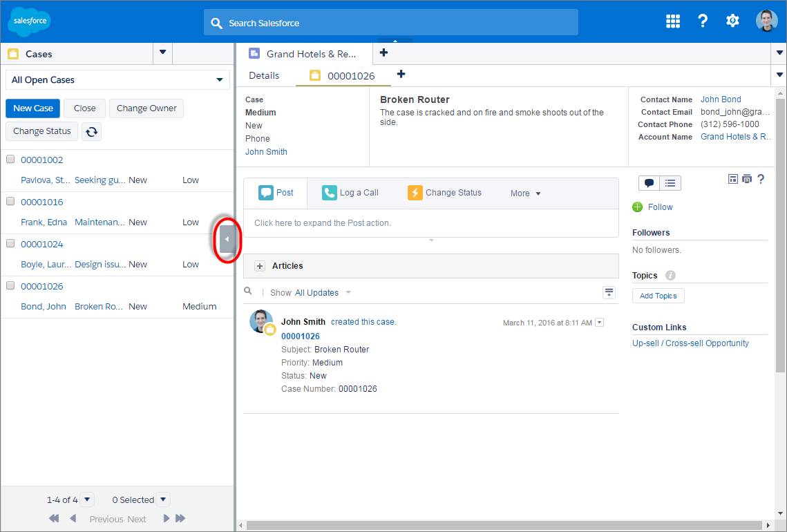Open the All Open Cases view dropdown
The image size is (787, 532).
[117, 80]
